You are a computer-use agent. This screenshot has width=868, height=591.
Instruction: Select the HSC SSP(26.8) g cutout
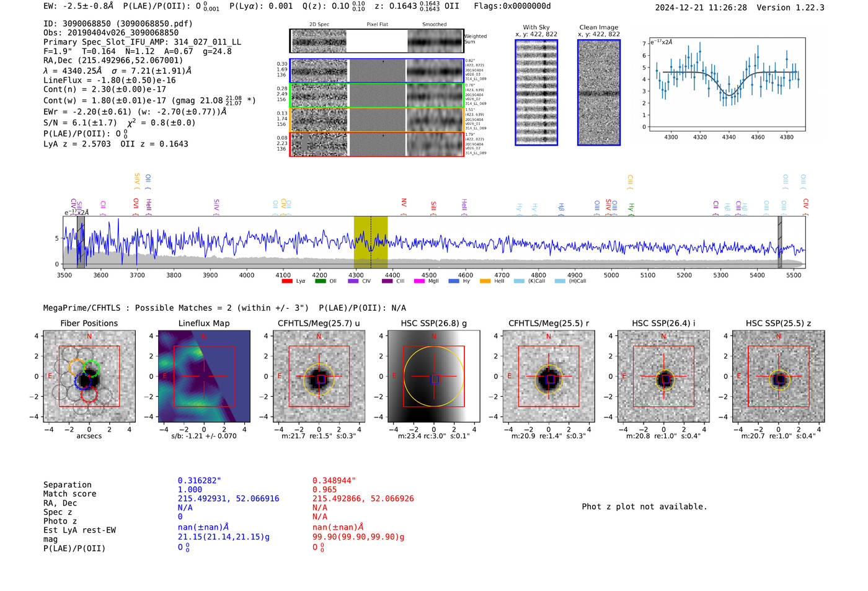[434, 376]
